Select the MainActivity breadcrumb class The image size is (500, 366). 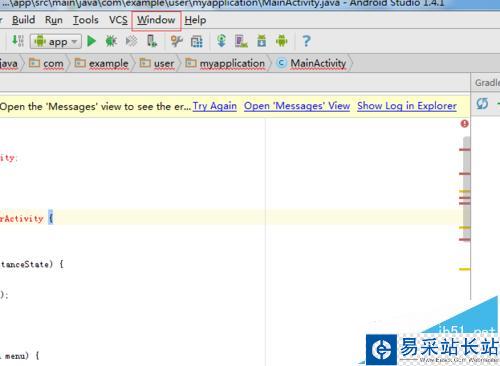(x=311, y=63)
